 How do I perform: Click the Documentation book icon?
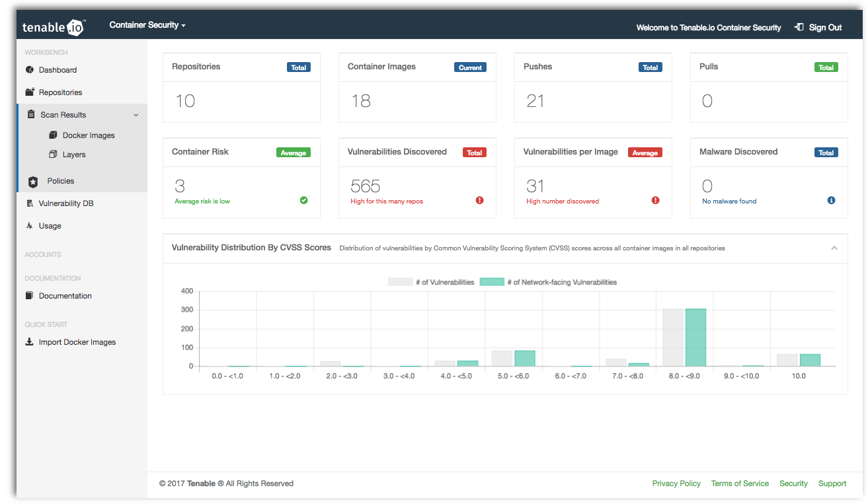click(x=29, y=296)
